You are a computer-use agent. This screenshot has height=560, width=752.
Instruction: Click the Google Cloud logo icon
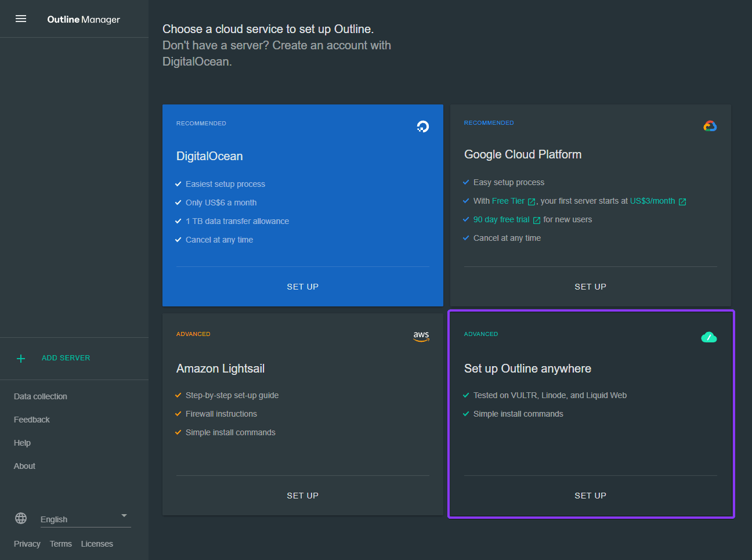(x=710, y=126)
